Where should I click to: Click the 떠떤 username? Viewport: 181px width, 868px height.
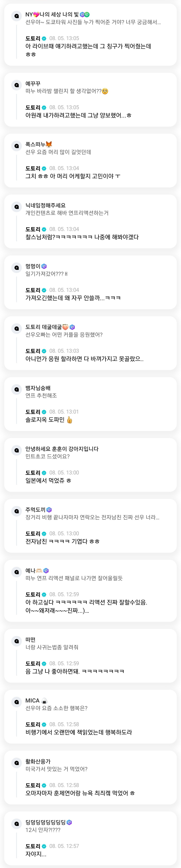30,640
